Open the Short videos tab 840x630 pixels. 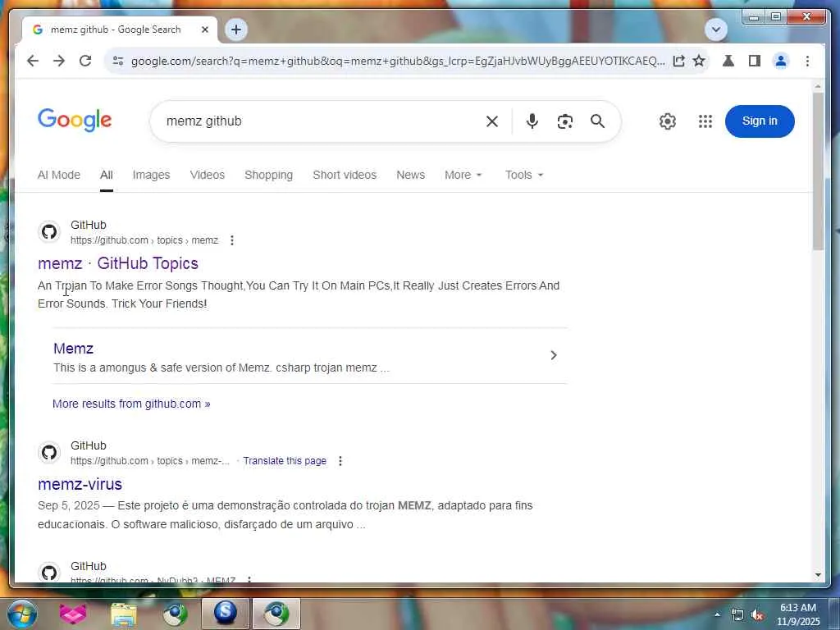[345, 176]
